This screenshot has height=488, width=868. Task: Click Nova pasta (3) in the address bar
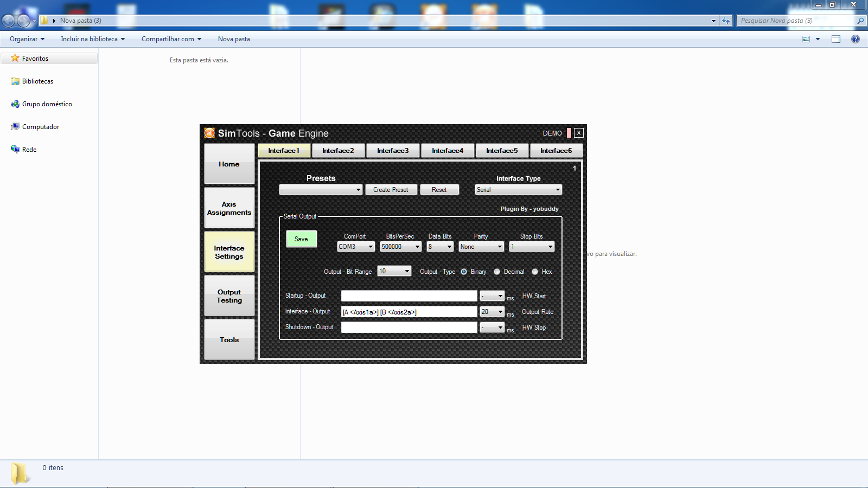click(81, 21)
